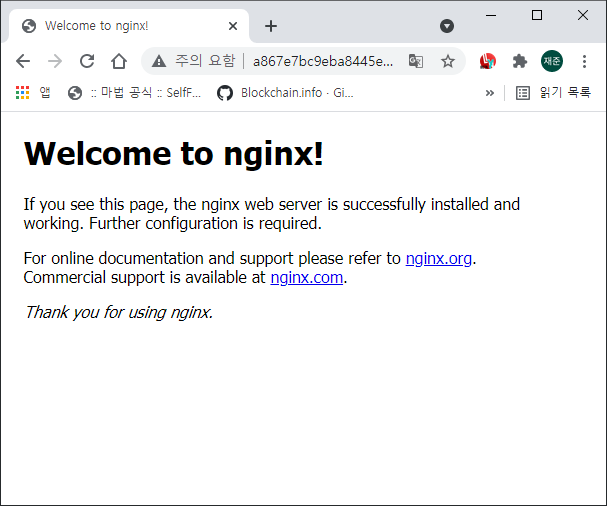Open the Chrome three-dot menu
The width and height of the screenshot is (607, 506).
pyautogui.click(x=585, y=61)
